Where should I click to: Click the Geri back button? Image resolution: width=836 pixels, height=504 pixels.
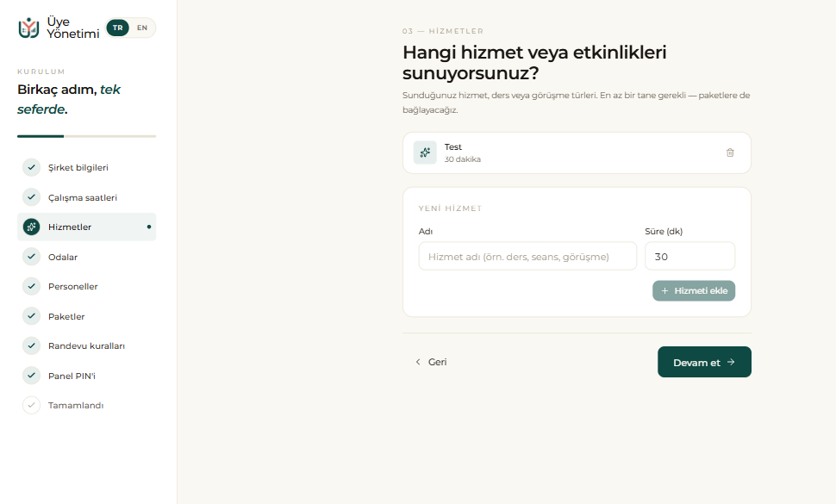point(431,362)
